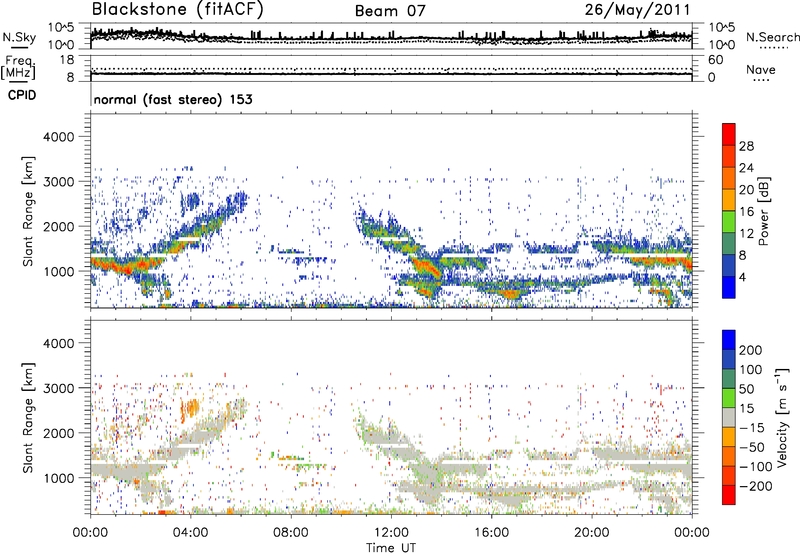Pick the bright blue top segment of the velocity color bar

(729, 340)
